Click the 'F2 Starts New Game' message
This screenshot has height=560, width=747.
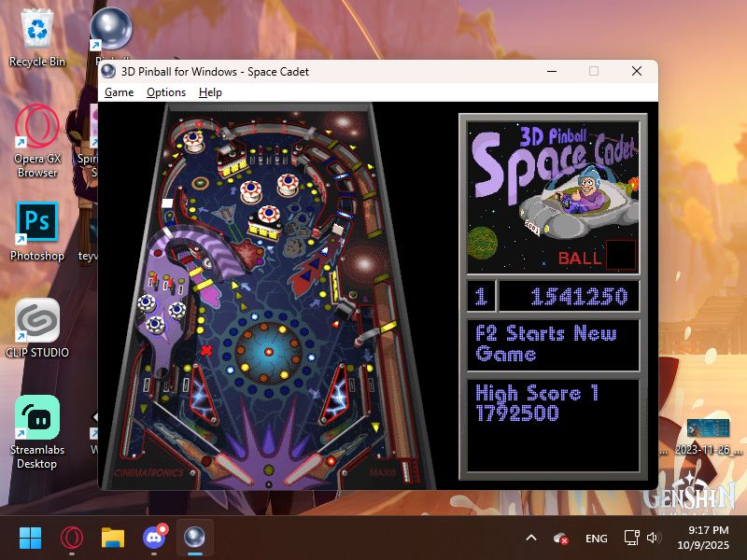[x=546, y=343]
